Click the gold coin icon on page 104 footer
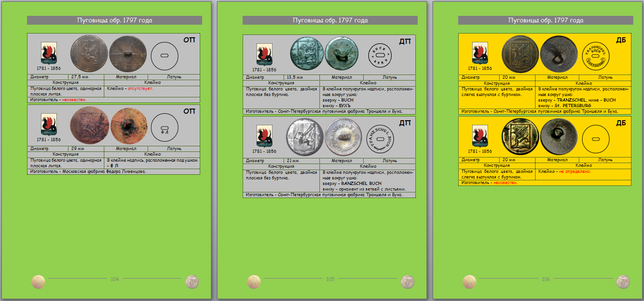This screenshot has width=644, height=301. click(x=38, y=281)
